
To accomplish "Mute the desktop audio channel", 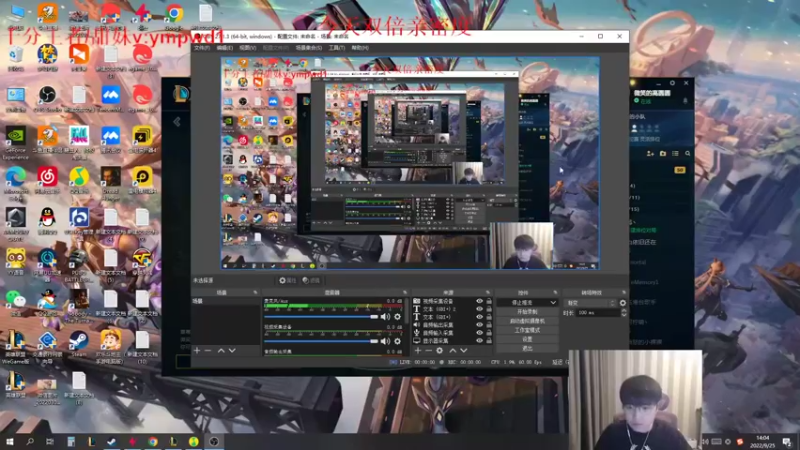I will 385,317.
